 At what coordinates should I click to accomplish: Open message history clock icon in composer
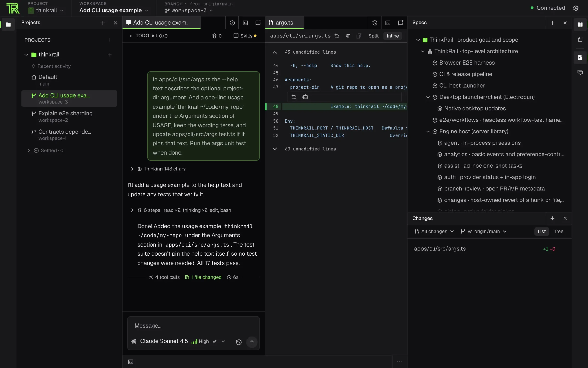239,342
